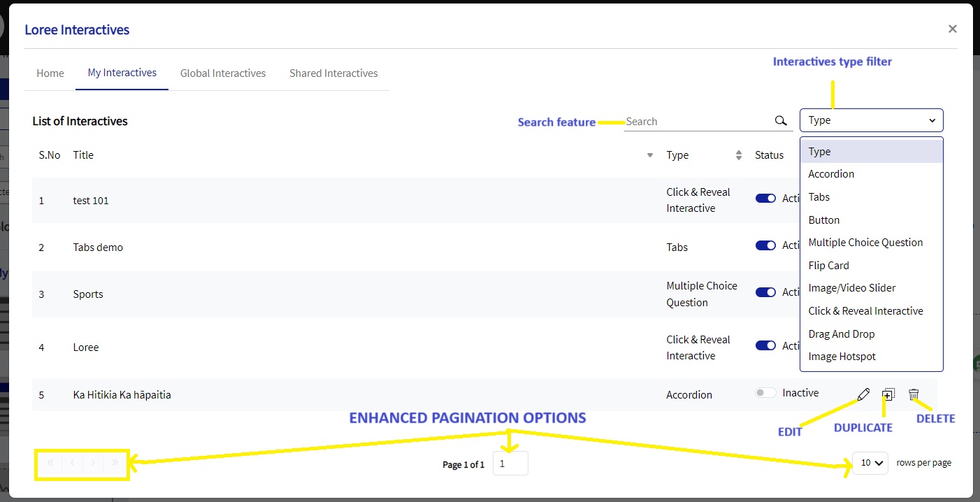This screenshot has width=980, height=502.
Task: Click the page number input box
Action: (510, 464)
